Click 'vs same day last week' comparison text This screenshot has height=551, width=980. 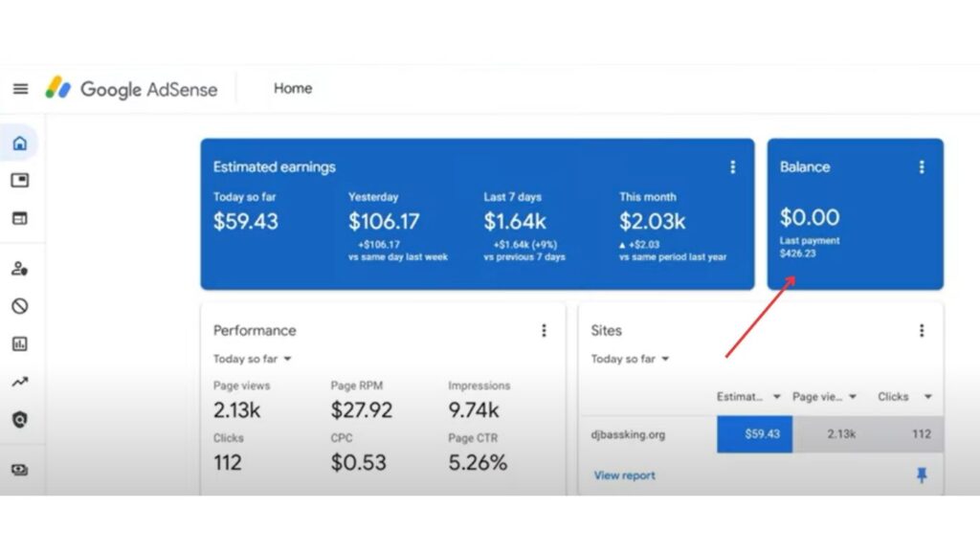[x=398, y=257]
